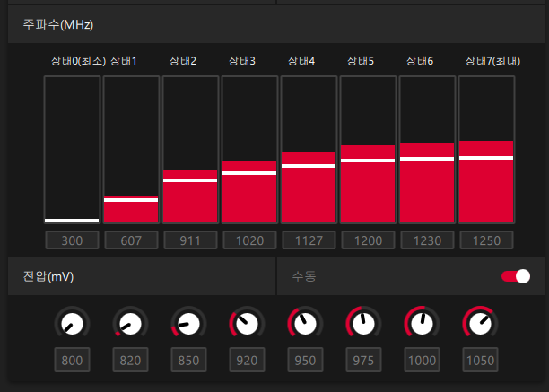Click the 주파수(MHz) section header

(276, 24)
